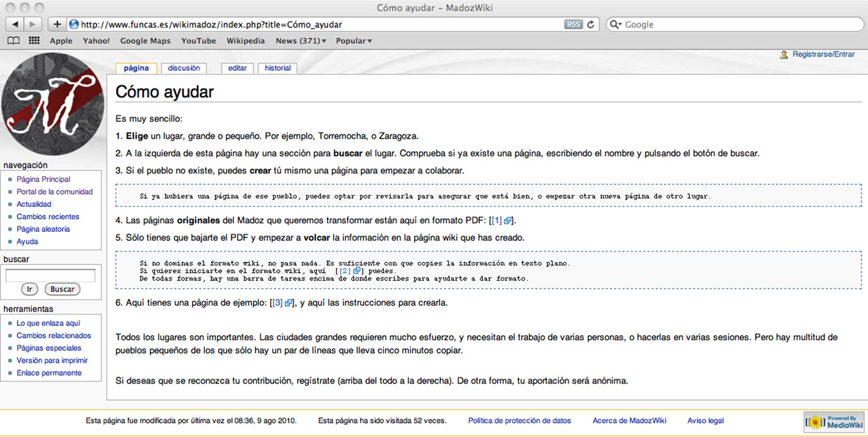Open the bookmarks book icon

click(13, 40)
